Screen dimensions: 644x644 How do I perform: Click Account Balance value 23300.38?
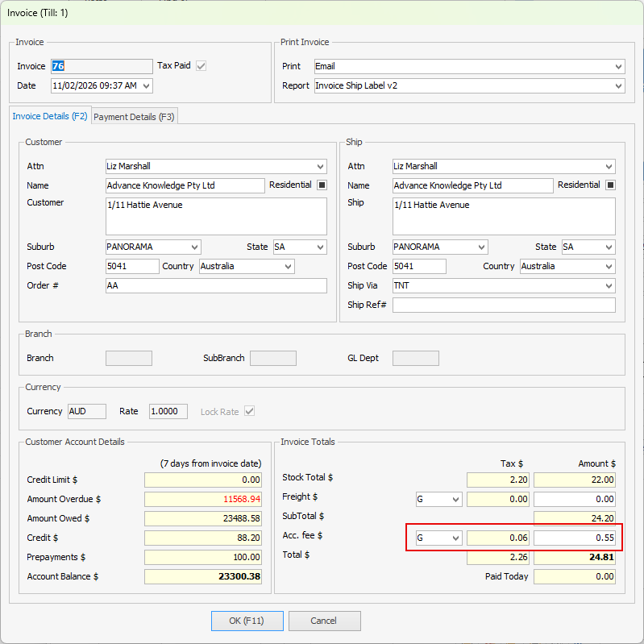coord(203,576)
